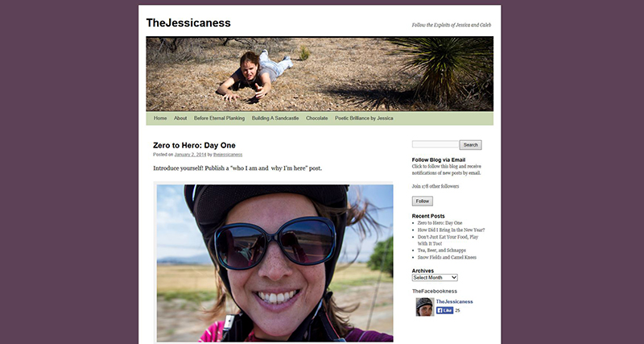Click TheJessicaness site title
The height and width of the screenshot is (344, 644).
pos(188,23)
